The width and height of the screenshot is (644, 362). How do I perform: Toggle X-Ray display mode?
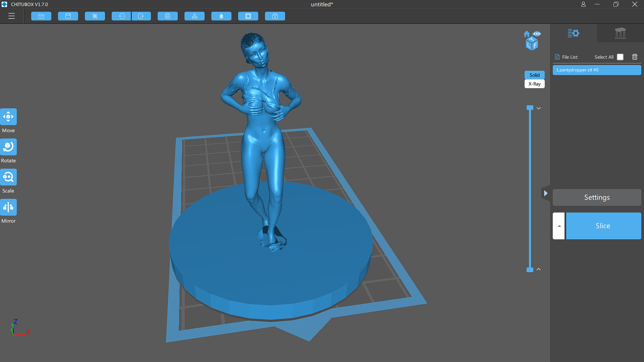pos(534,84)
